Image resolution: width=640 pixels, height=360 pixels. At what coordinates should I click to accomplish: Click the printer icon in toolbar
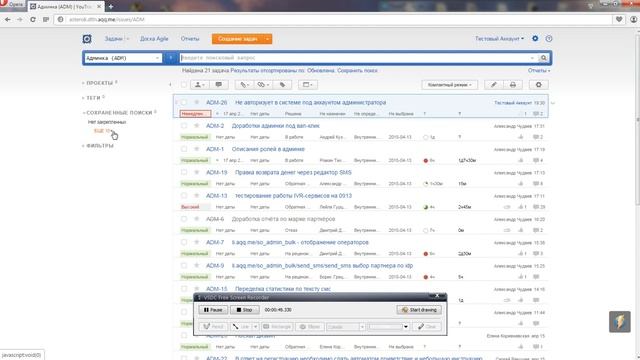tap(513, 84)
